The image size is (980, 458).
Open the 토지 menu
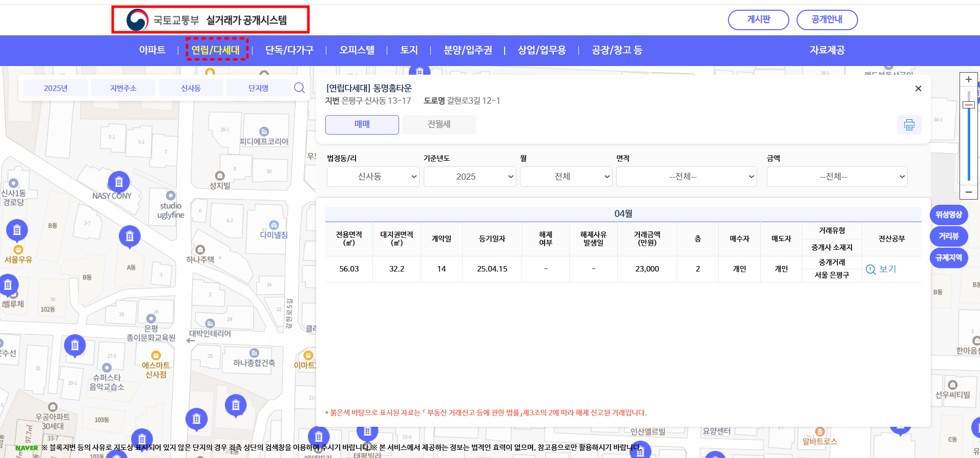coord(409,50)
